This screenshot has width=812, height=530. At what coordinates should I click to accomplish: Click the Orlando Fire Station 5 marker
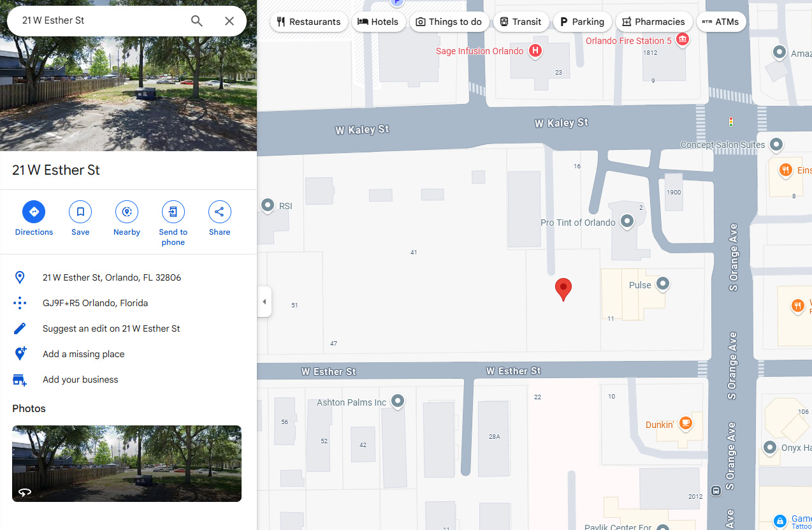683,40
